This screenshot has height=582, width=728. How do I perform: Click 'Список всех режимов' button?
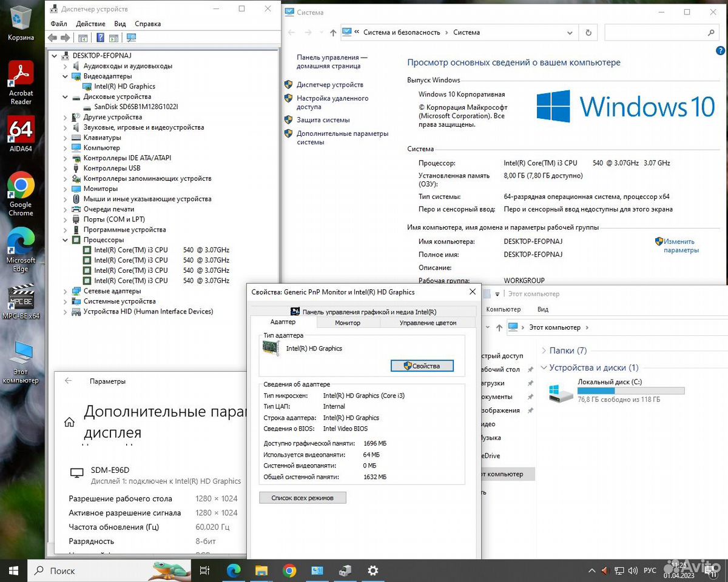coord(303,498)
